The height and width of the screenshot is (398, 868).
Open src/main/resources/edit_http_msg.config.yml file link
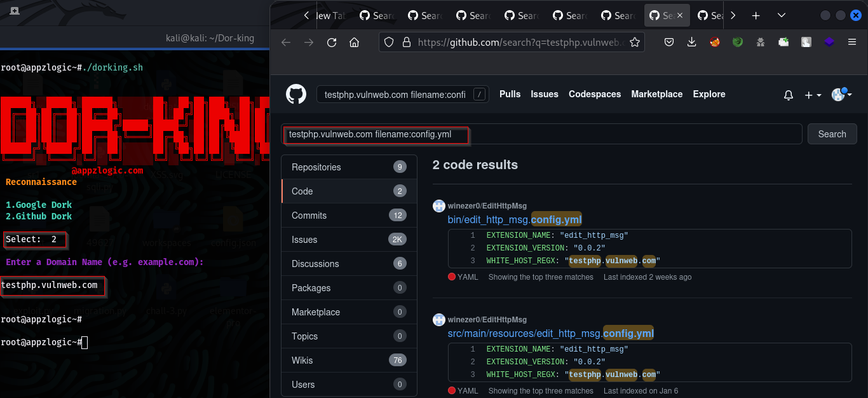[551, 333]
